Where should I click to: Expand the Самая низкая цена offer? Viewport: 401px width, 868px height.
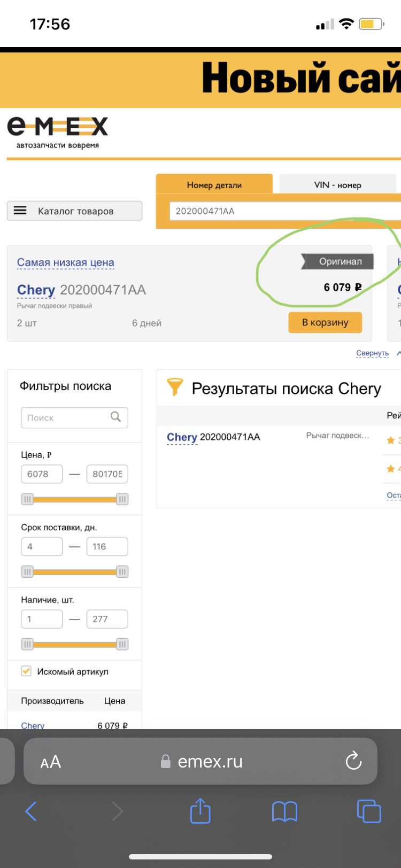pos(66,262)
